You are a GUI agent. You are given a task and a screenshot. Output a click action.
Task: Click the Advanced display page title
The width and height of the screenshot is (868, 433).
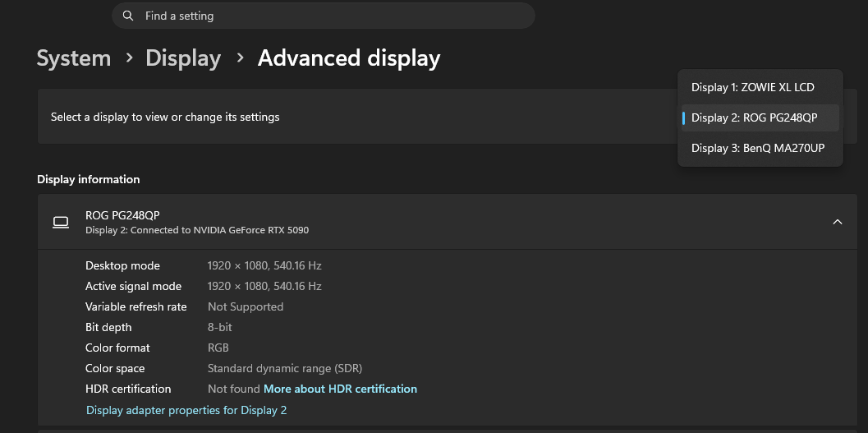click(349, 58)
